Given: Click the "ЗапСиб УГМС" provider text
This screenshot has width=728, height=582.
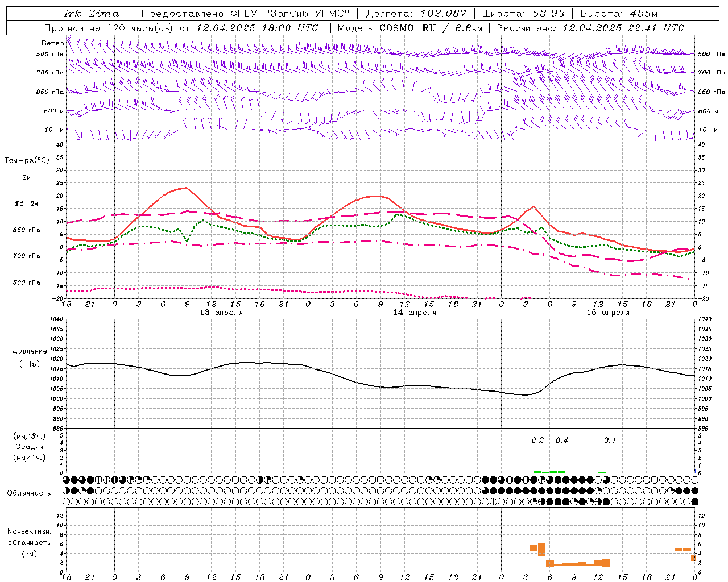Looking at the screenshot, I should click(x=307, y=14).
